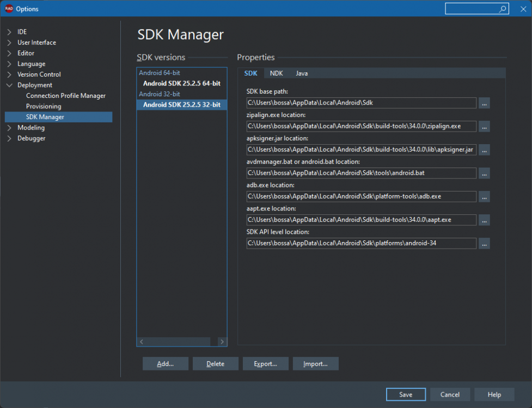
Task: Switch to the NDK tab
Action: click(x=276, y=73)
